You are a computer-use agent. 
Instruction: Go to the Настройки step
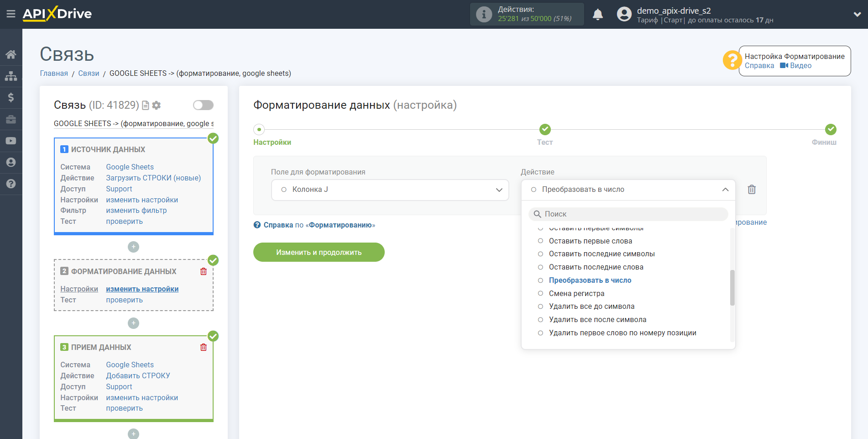259,130
